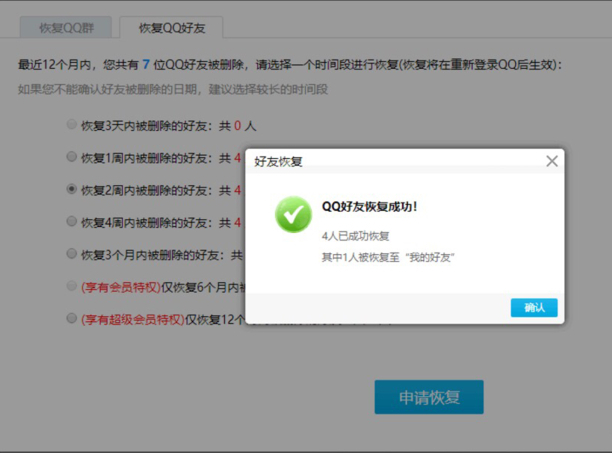
Task: Click the 好友恢复 dialog title
Action: coord(278,161)
